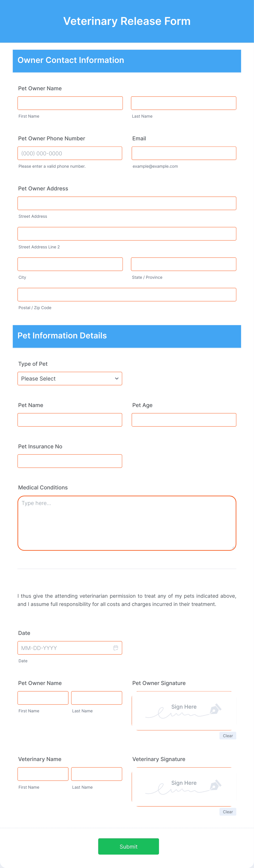Click the Pet Insurance No field
254x868 pixels.
pyautogui.click(x=70, y=461)
